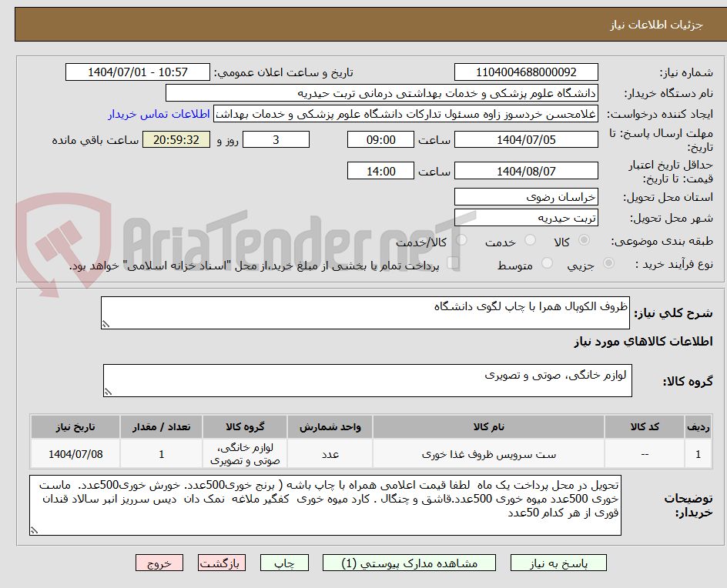
Task: Click the تعداد / مقدار column header
Action: [162, 426]
